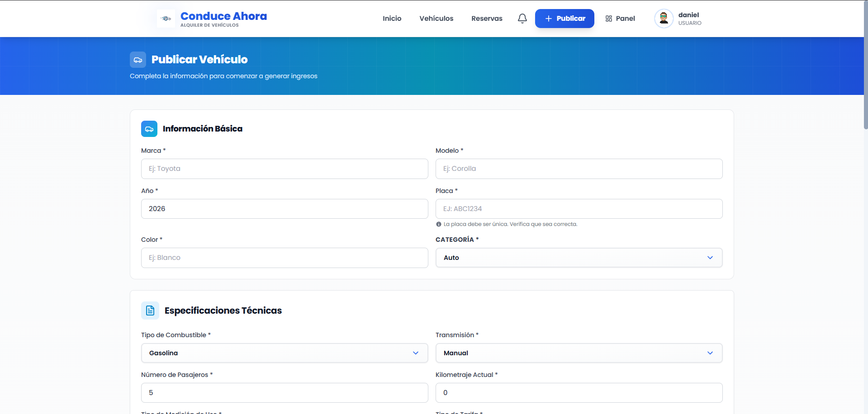Click the Conduce Ahora brand title
This screenshot has height=414, width=868.
coord(223,16)
